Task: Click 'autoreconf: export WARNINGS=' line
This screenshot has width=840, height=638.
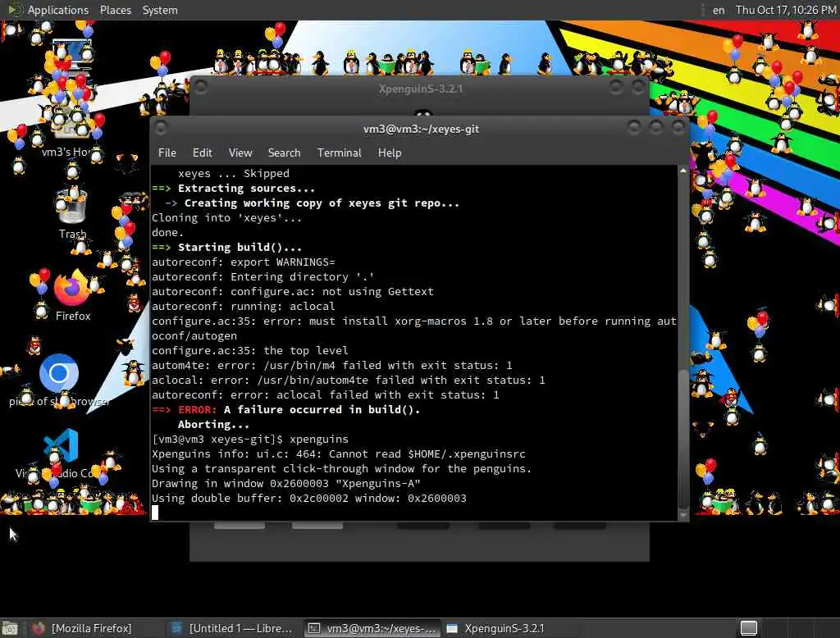Action: [x=243, y=262]
